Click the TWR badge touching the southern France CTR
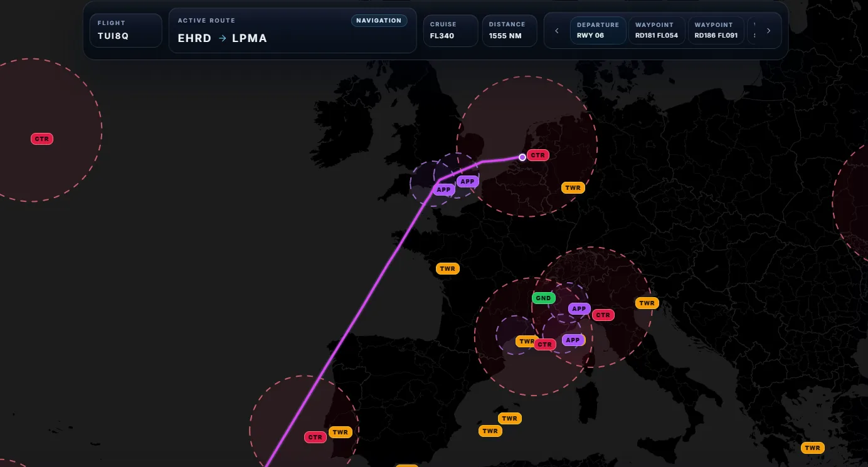 click(x=526, y=342)
